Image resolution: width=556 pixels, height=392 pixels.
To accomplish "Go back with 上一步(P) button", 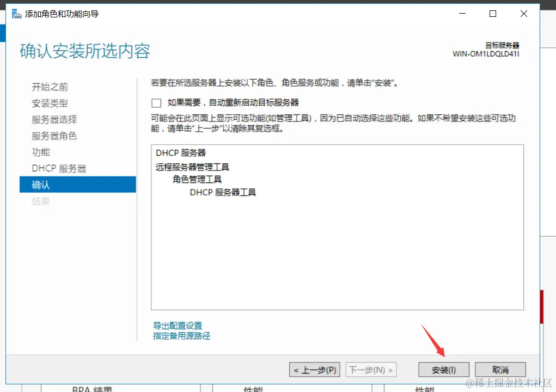I will [x=315, y=370].
